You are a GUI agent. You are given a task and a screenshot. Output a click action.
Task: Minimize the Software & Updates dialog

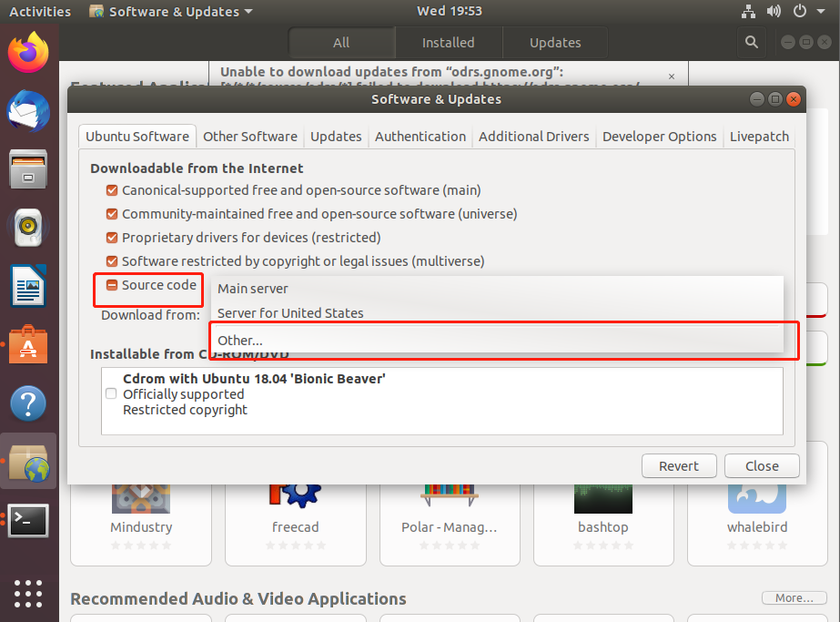pyautogui.click(x=757, y=99)
